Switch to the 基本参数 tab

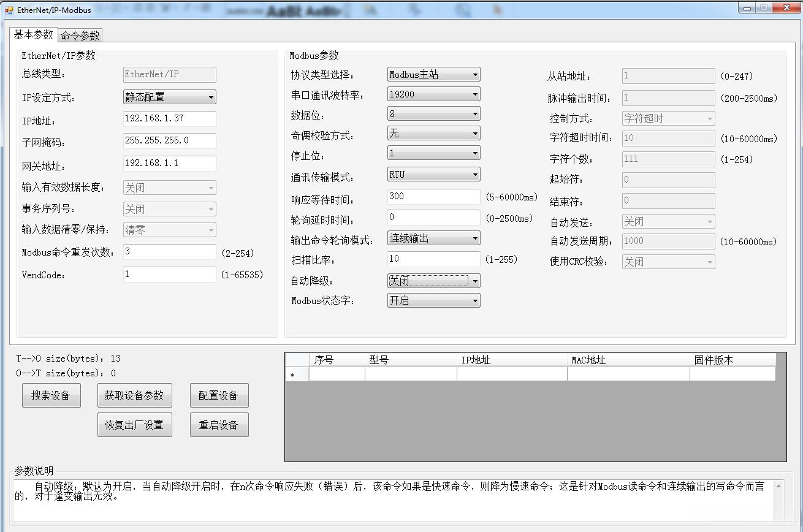[34, 35]
